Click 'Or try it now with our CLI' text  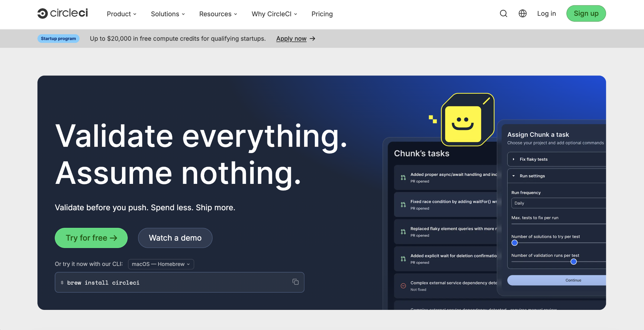tap(89, 264)
